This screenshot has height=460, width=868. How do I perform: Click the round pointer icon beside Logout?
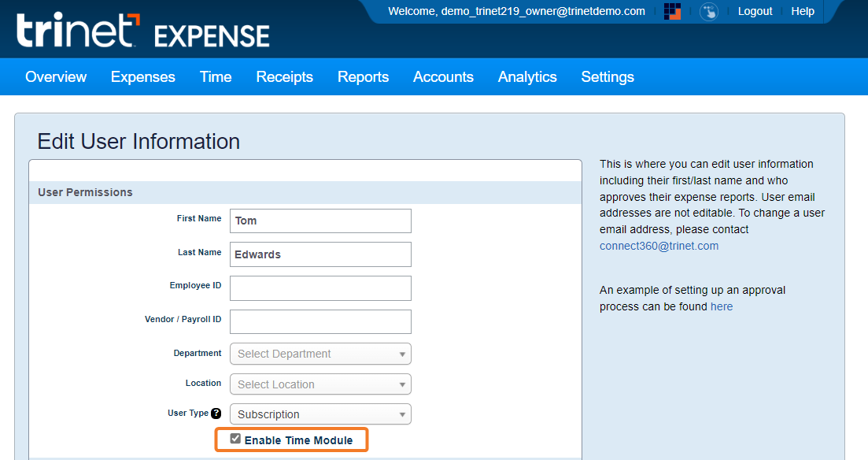click(708, 11)
